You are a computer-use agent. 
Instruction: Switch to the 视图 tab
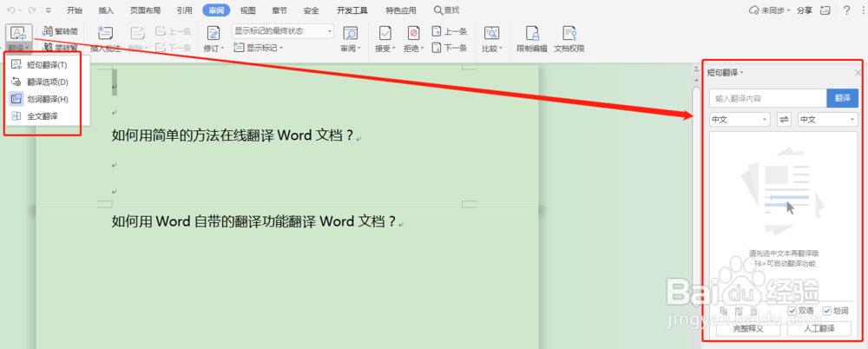pos(248,10)
